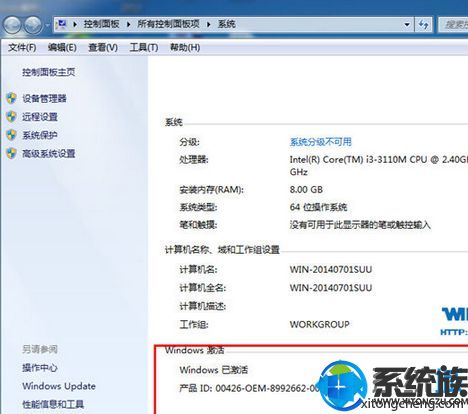Click the Forward navigation arrow button
Screen dimensions: 468x414
point(33,24)
